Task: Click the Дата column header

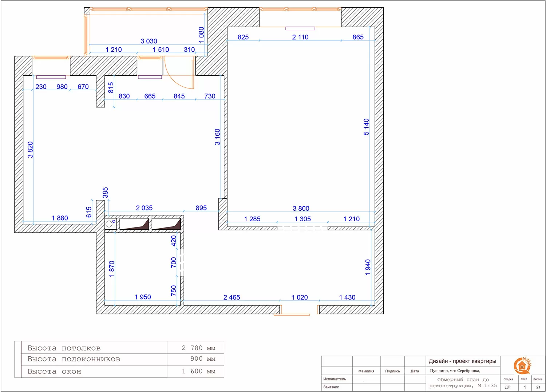Action: click(415, 371)
